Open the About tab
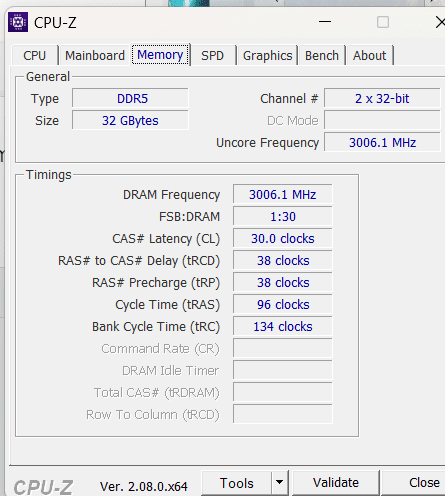The image size is (445, 496). click(369, 56)
